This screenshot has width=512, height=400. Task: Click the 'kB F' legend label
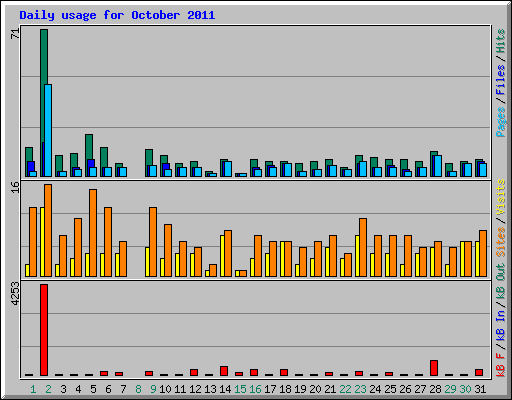(501, 364)
